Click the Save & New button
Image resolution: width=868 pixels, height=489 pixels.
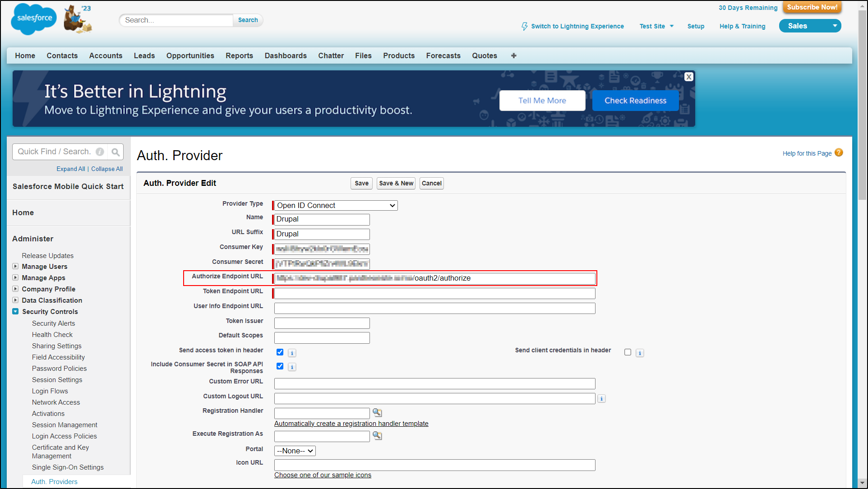pos(396,183)
